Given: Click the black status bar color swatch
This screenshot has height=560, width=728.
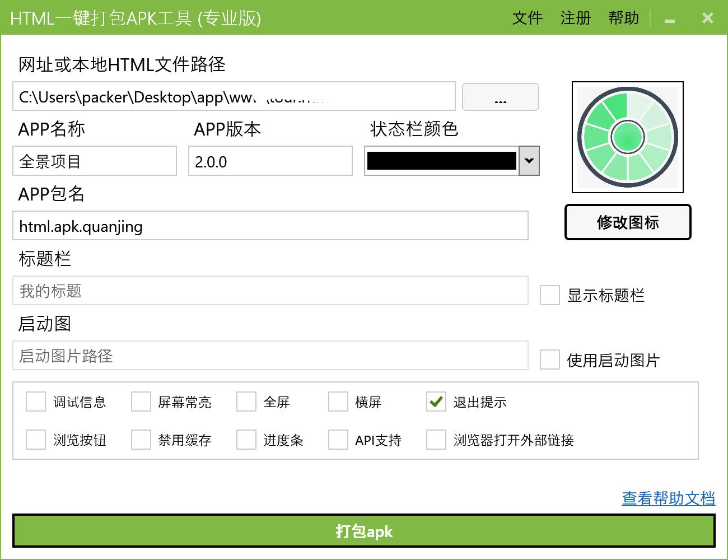Looking at the screenshot, I should pos(442,161).
